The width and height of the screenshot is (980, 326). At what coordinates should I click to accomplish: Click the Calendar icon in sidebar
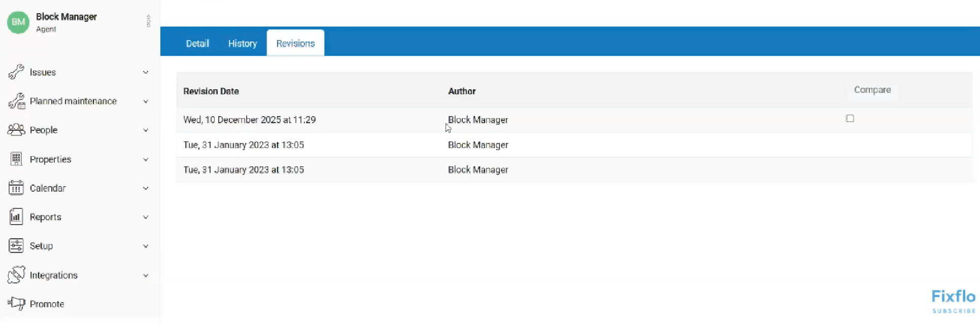(16, 188)
